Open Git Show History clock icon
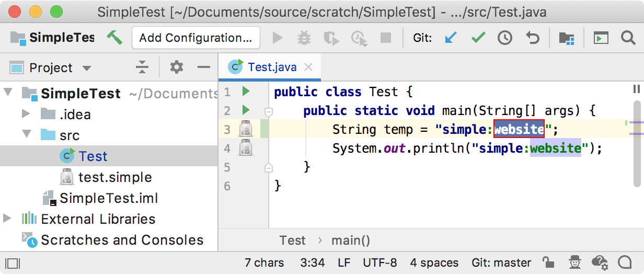This screenshot has height=274, width=644. [504, 38]
